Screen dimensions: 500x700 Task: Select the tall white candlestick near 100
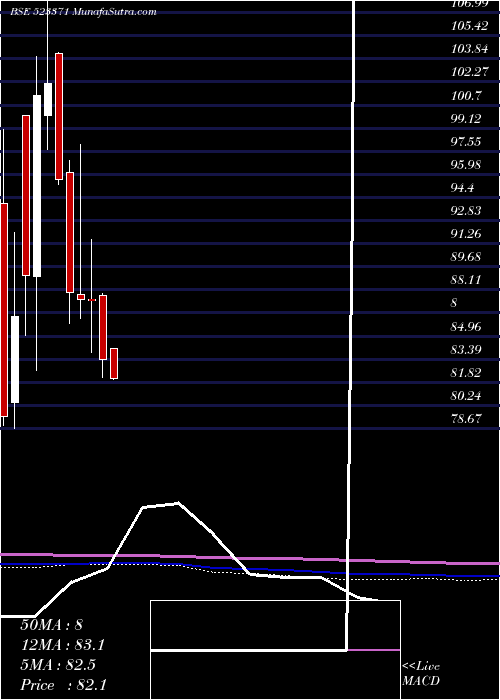coord(37,186)
